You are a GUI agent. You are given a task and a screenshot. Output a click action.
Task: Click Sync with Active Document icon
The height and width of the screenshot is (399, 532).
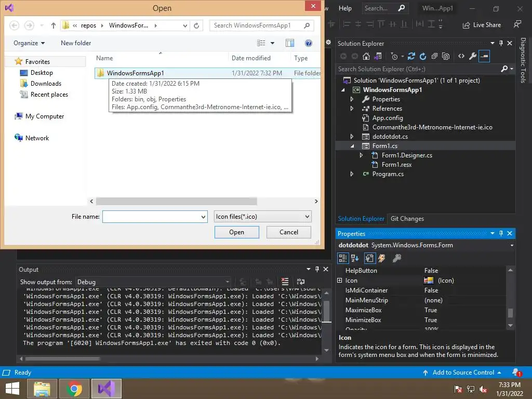point(411,56)
